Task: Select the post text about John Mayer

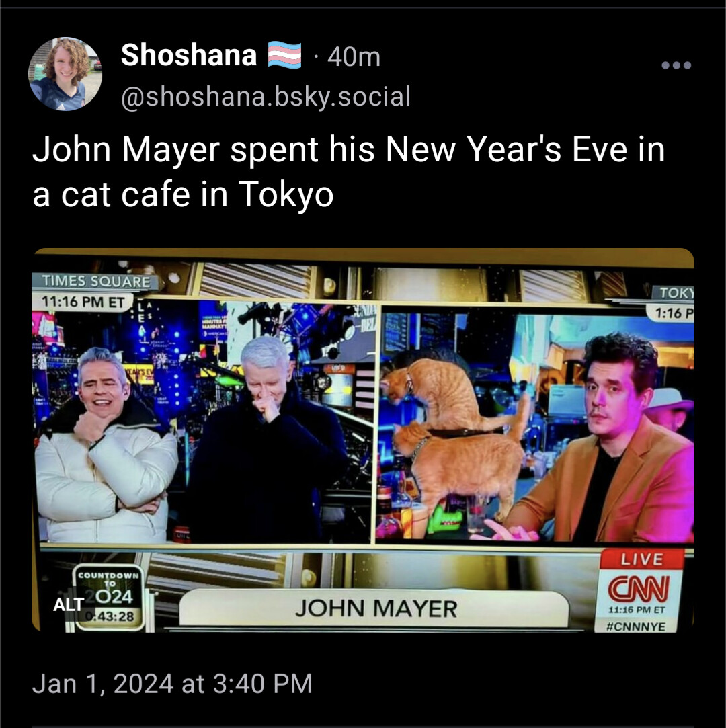Action: point(349,172)
